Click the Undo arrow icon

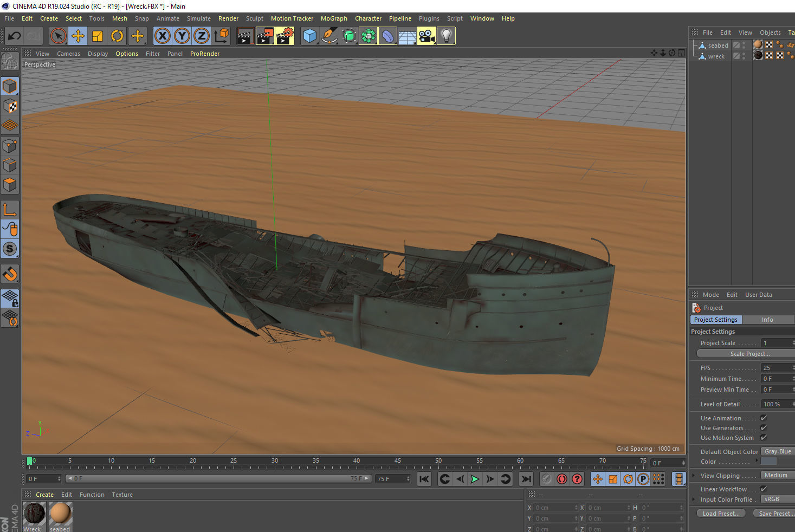tap(14, 36)
